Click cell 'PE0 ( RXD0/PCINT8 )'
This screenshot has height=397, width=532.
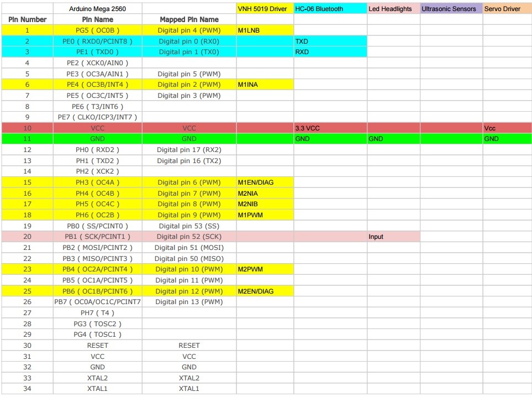click(x=97, y=41)
